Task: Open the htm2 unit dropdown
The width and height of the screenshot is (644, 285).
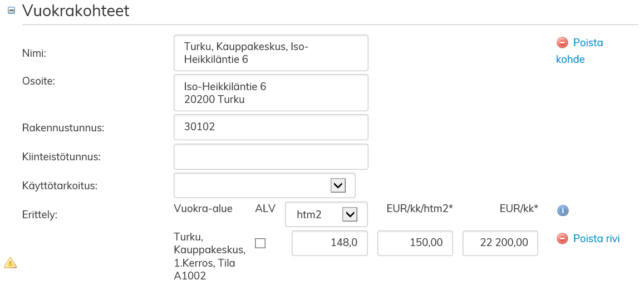Action: coord(350,214)
